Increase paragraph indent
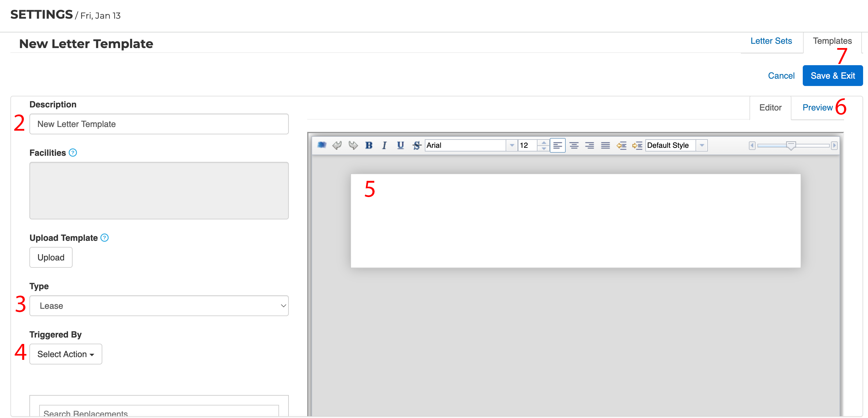Viewport: 868px width, 418px height. [x=637, y=145]
